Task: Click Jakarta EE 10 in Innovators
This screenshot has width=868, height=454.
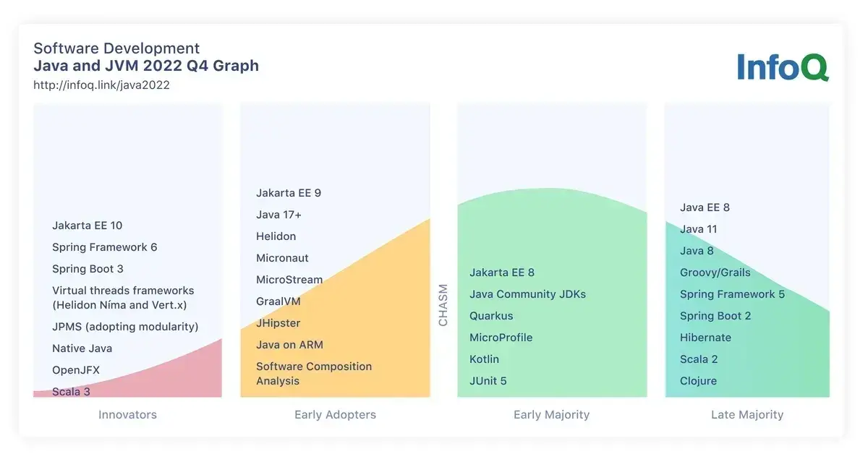Action: coord(87,226)
